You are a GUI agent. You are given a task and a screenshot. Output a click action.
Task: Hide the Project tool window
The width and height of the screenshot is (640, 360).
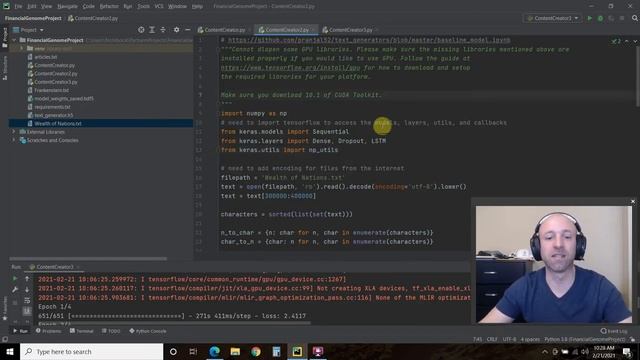coord(187,30)
